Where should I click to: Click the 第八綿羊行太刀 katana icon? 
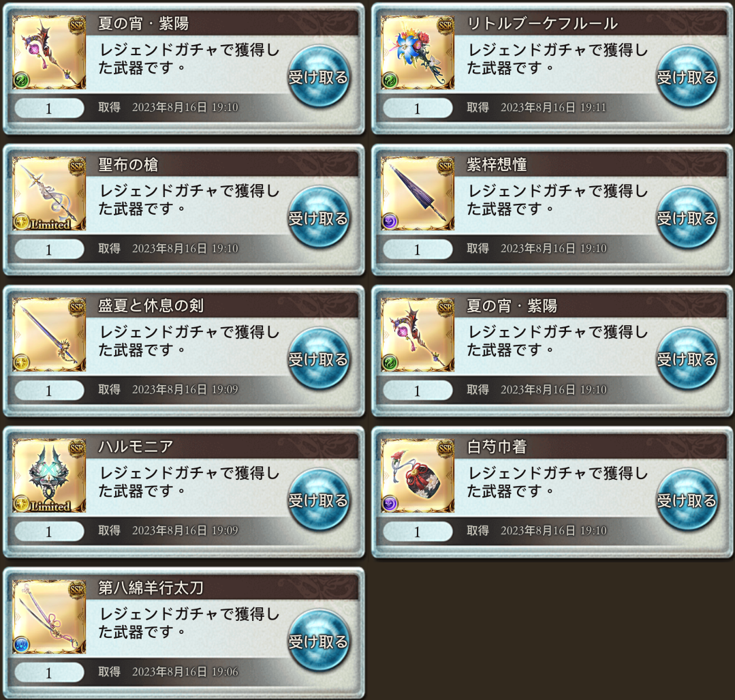coord(49,616)
